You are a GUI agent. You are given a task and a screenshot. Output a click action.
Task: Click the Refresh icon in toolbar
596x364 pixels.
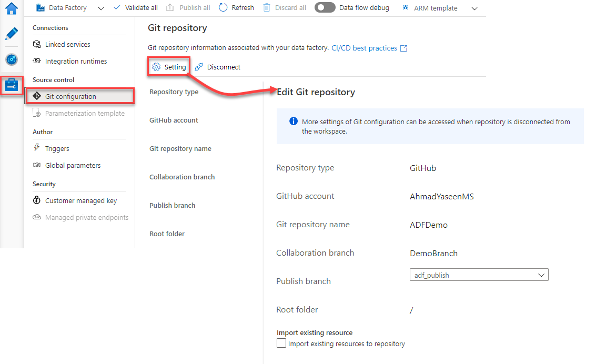[x=223, y=8]
